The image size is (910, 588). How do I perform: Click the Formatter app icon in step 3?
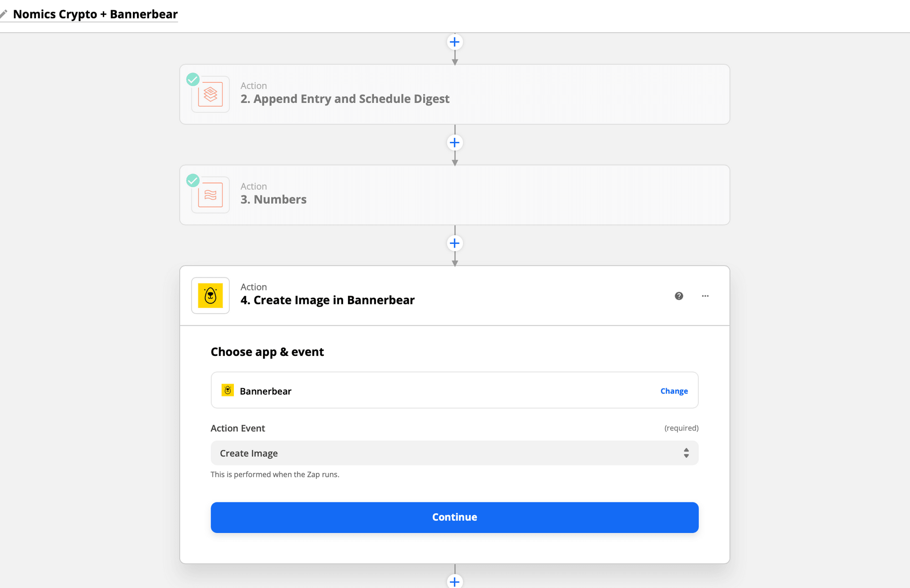[x=210, y=195]
